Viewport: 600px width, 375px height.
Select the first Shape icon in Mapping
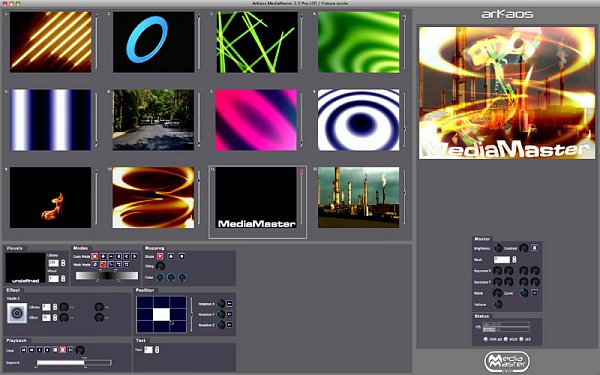(160, 256)
